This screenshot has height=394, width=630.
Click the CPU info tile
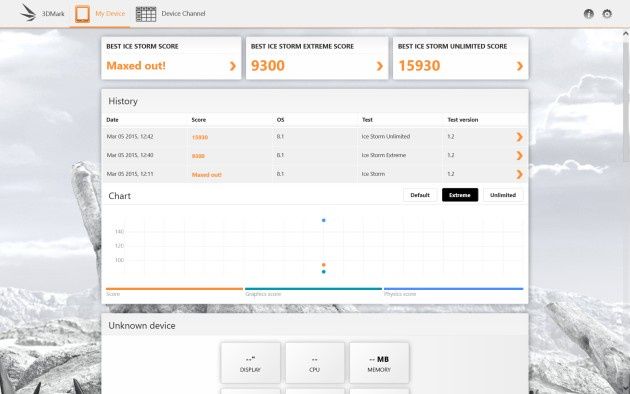(x=315, y=363)
